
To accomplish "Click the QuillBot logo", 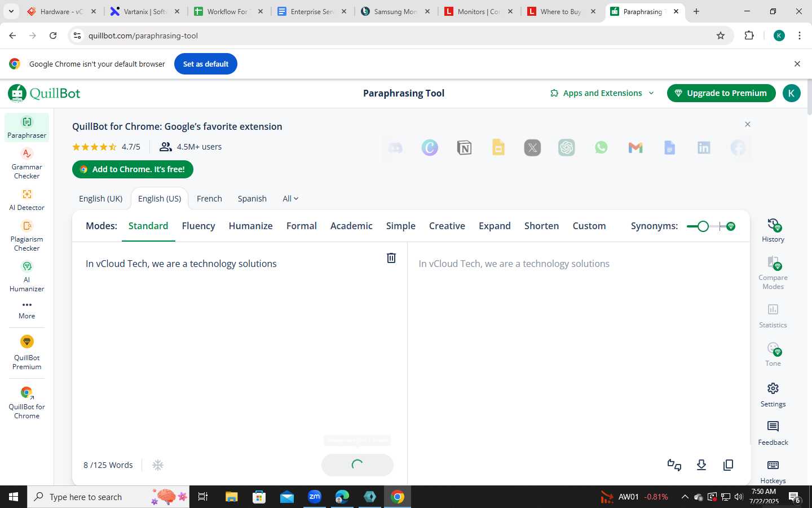I will pyautogui.click(x=45, y=93).
